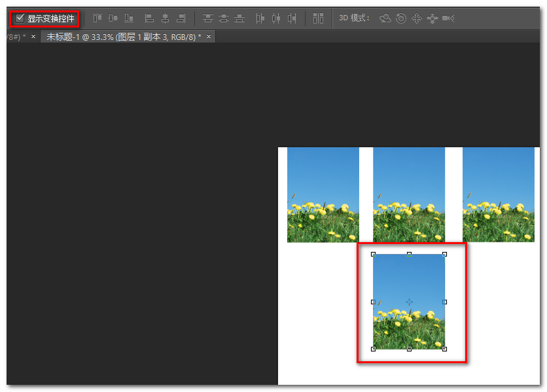Screen dimensions: 547x392
Task: Click the top-left transform corner handle
Action: (x=373, y=255)
